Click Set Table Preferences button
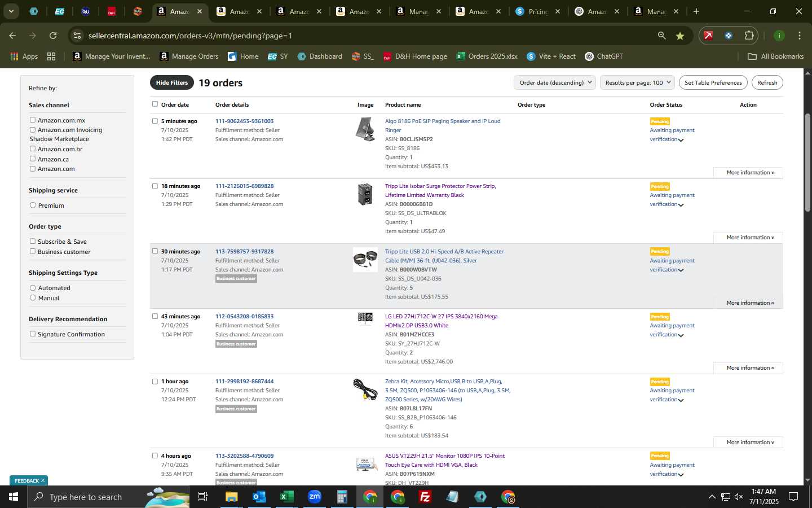This screenshot has width=812, height=508. pyautogui.click(x=713, y=82)
